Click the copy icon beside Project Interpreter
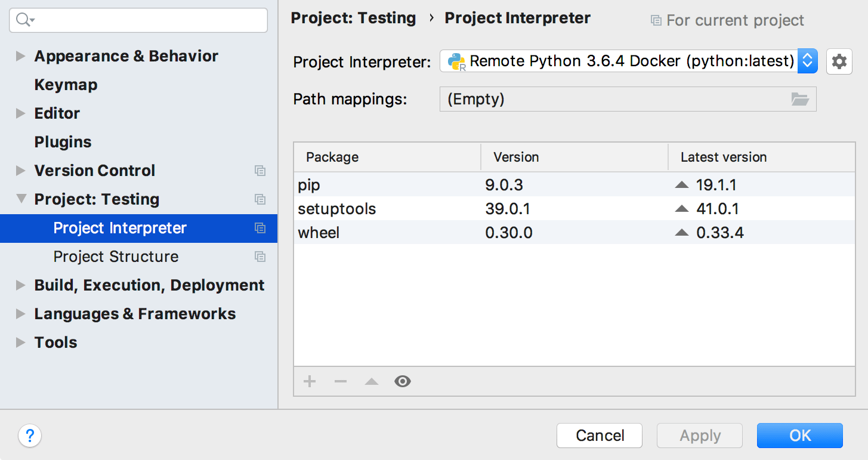The image size is (868, 460). tap(260, 229)
